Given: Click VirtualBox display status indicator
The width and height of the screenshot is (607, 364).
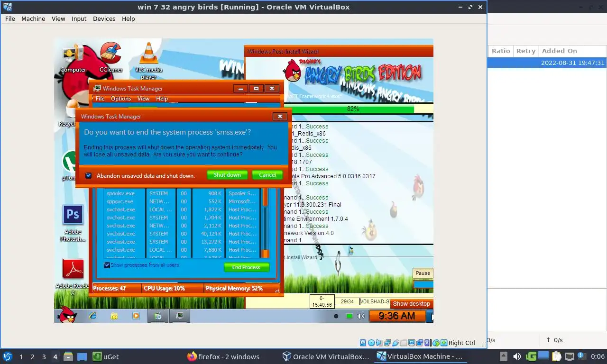Looking at the screenshot, I should (412, 343).
